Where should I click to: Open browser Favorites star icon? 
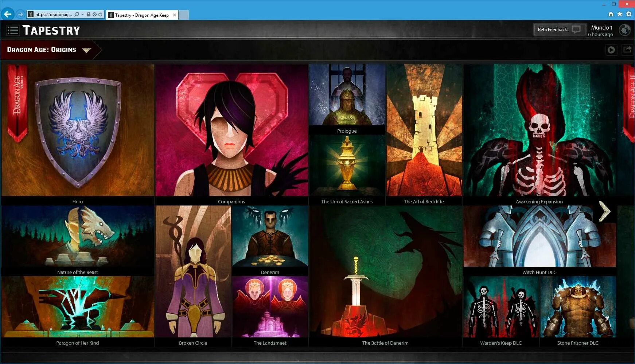coord(620,14)
